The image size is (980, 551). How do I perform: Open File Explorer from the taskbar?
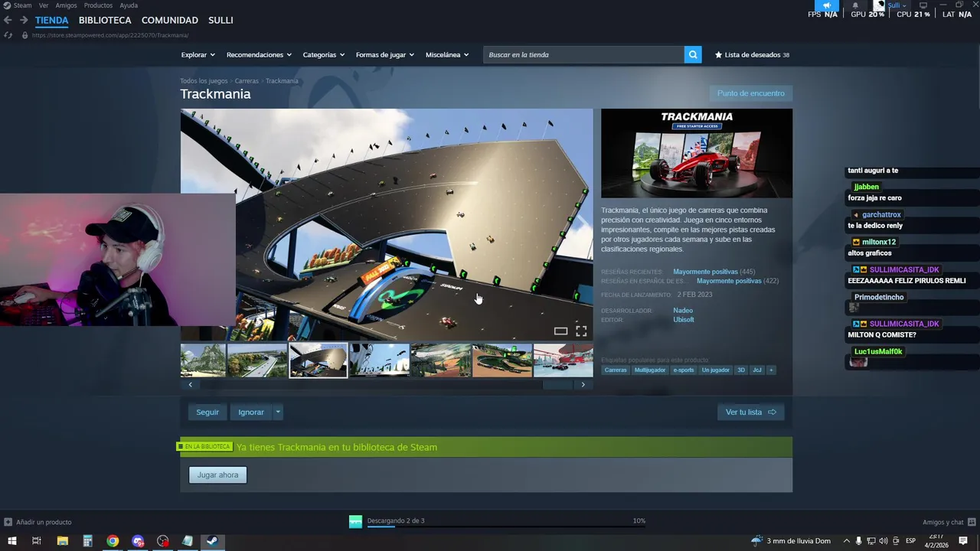pos(62,541)
